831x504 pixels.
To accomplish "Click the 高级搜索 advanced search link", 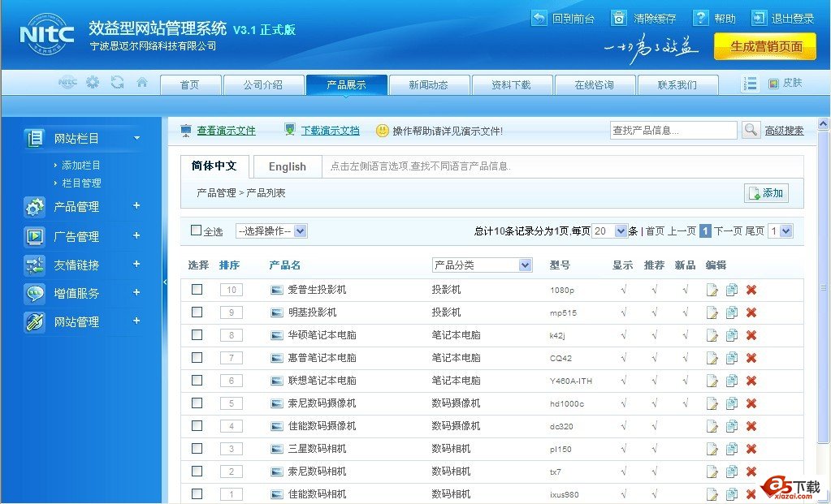I will (784, 131).
